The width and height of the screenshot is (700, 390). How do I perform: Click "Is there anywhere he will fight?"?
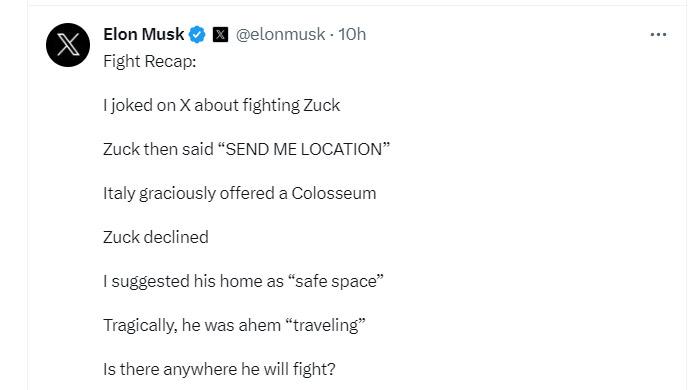[219, 369]
